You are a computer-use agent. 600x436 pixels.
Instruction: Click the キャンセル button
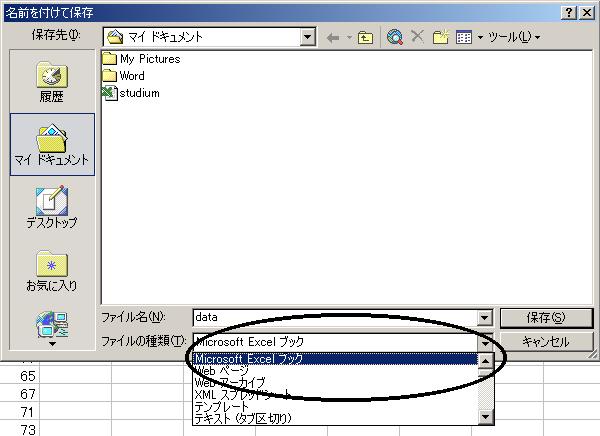pos(544,341)
